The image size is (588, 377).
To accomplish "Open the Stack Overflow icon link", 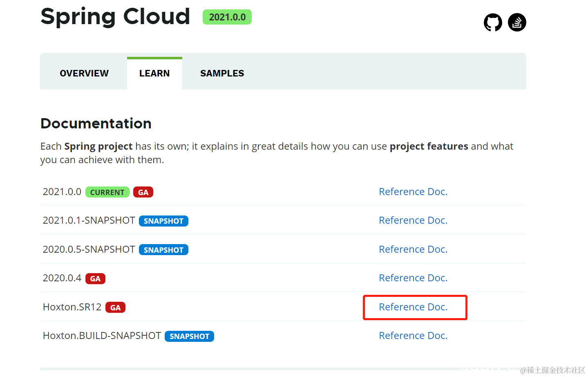I will click(x=517, y=22).
